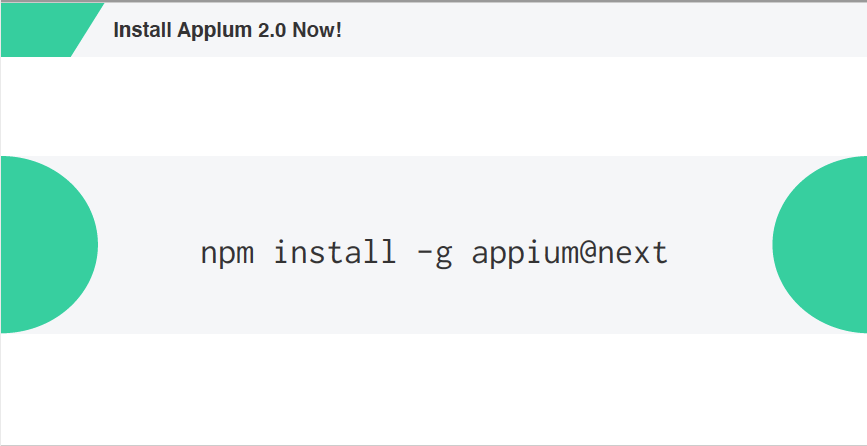Select the npm install command text

pos(433,252)
